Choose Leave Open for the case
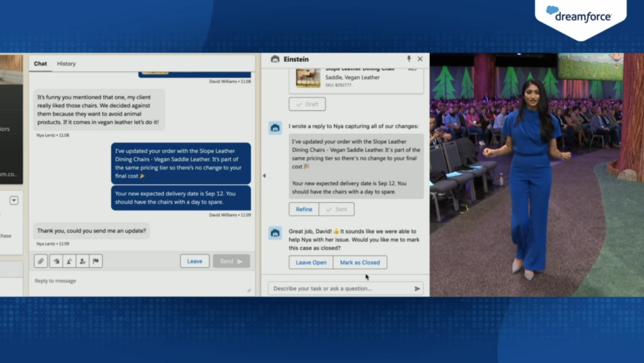Image resolution: width=644 pixels, height=363 pixels. point(311,262)
